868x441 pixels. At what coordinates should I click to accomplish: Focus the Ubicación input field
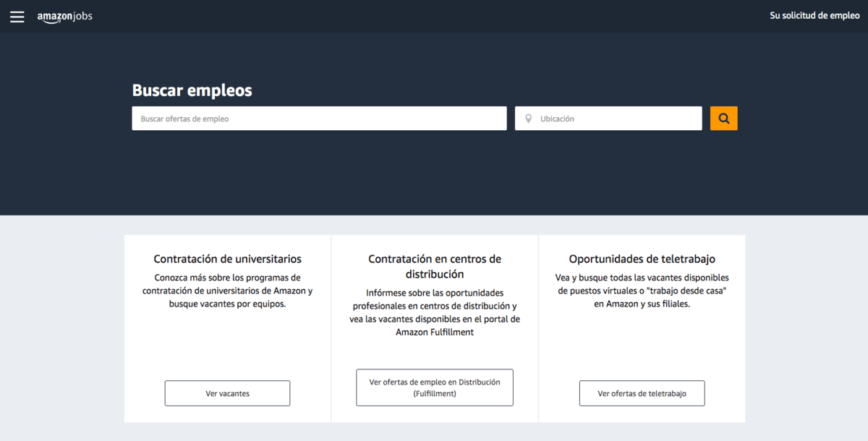608,119
